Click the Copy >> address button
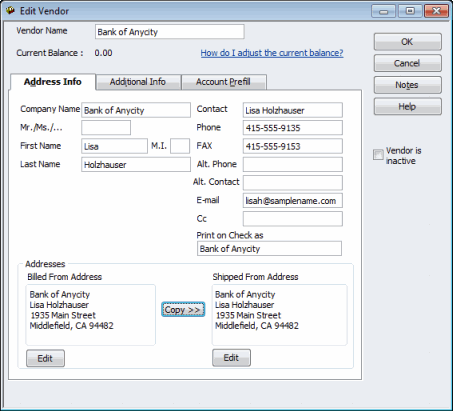 (x=183, y=310)
